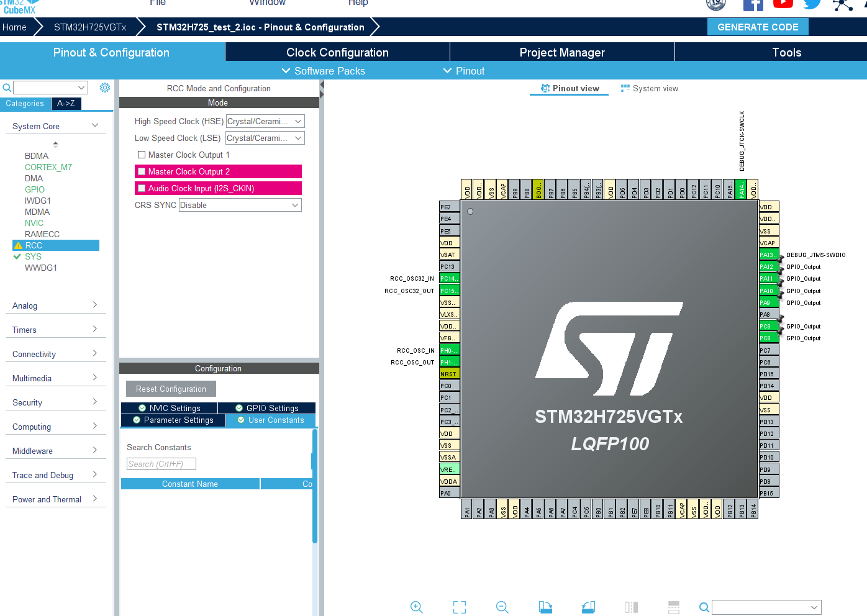Click the category search magnifier icon
The width and height of the screenshot is (867, 616).
point(6,88)
